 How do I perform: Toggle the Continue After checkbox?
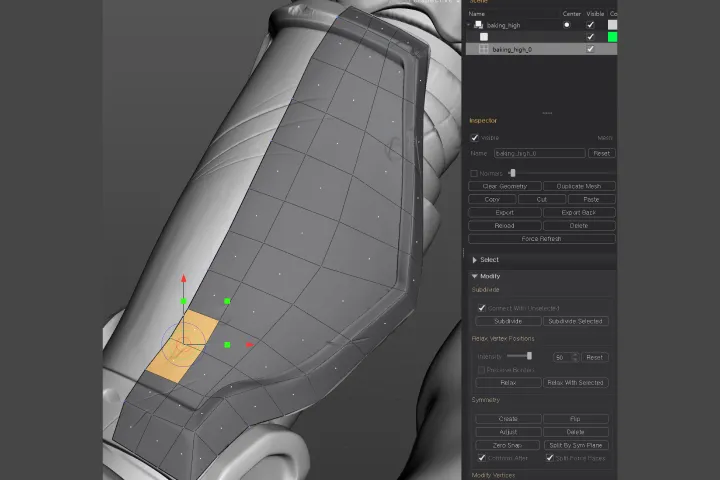click(x=482, y=458)
